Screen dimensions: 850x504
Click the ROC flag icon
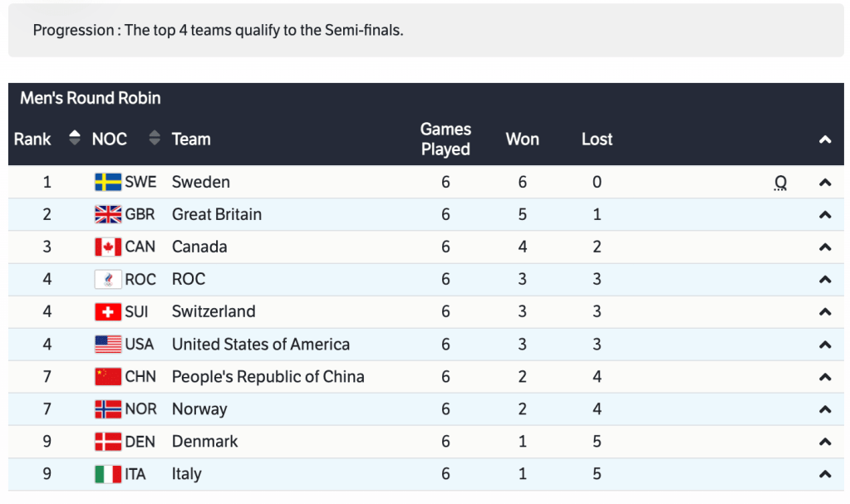click(108, 279)
